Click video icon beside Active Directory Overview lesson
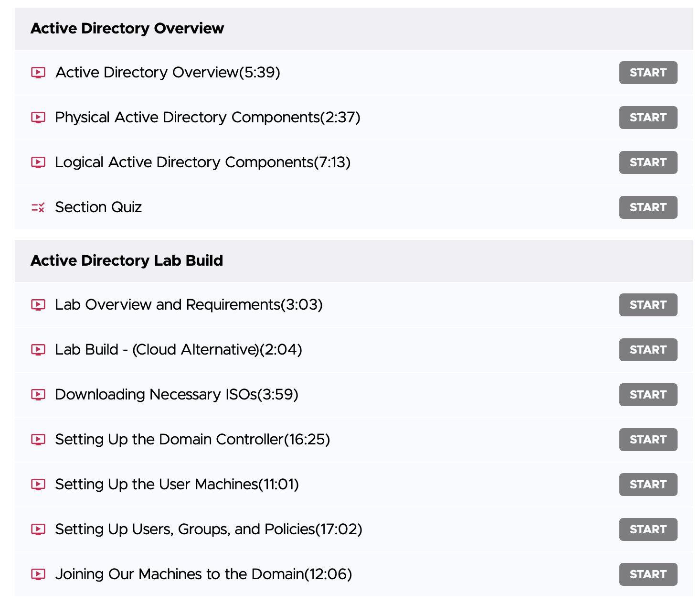Image resolution: width=700 pixels, height=604 pixels. pos(38,73)
